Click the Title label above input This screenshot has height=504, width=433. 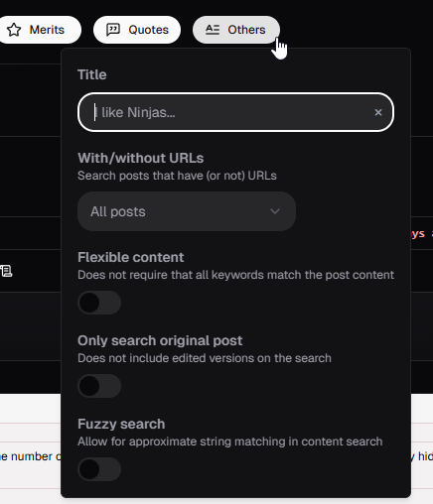[x=92, y=74]
